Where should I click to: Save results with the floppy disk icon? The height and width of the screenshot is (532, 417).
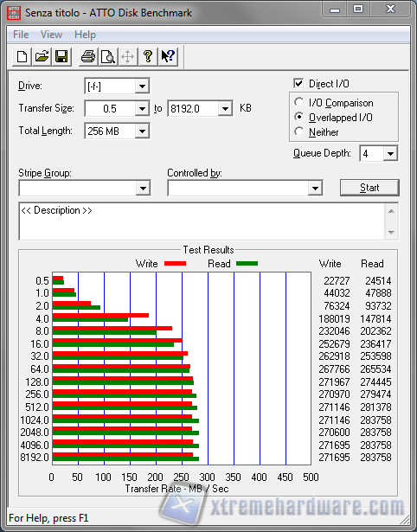[61, 56]
